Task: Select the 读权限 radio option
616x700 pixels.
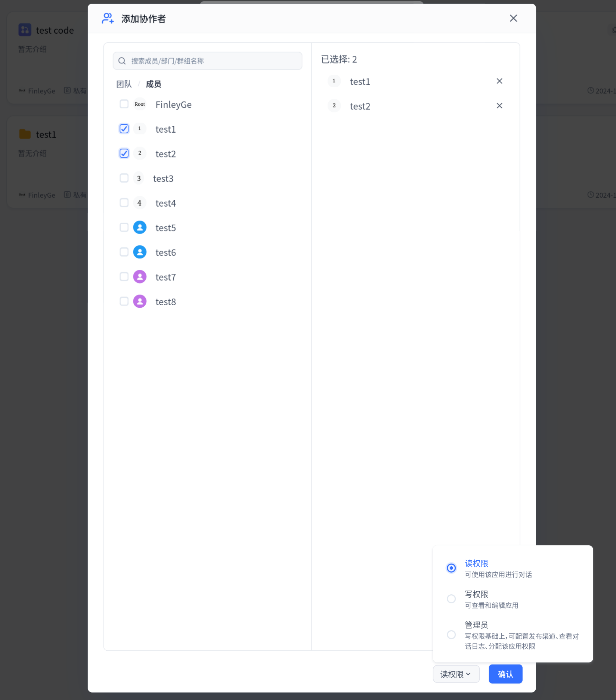Action: coord(451,568)
